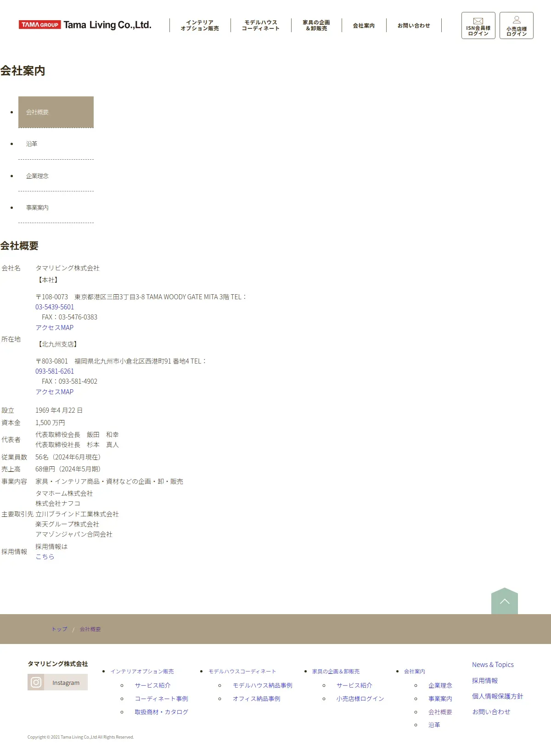551x756 pixels.
Task: Click the envelope icon for ISN member login
Action: [x=478, y=21]
